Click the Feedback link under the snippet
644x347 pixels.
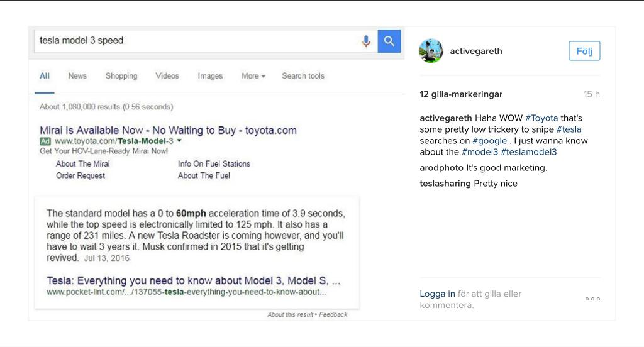333,314
